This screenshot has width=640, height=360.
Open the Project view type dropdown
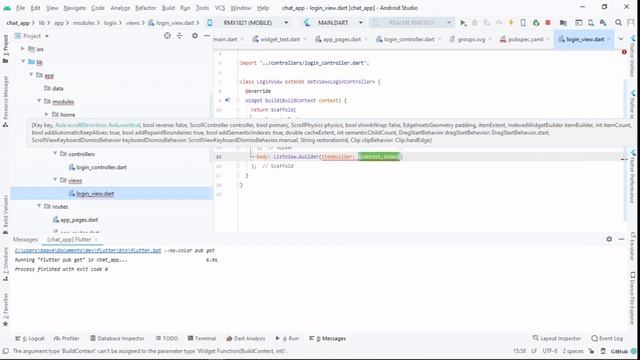click(x=32, y=36)
